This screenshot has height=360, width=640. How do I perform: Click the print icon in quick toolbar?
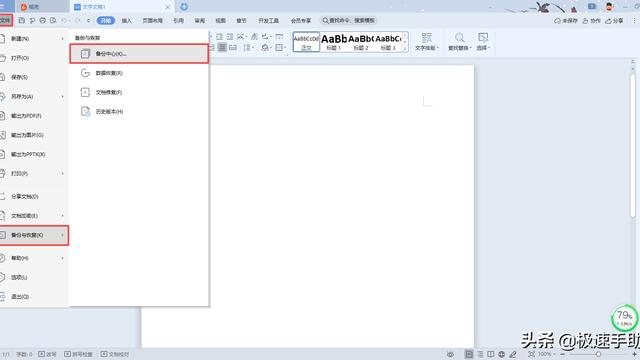(x=43, y=20)
